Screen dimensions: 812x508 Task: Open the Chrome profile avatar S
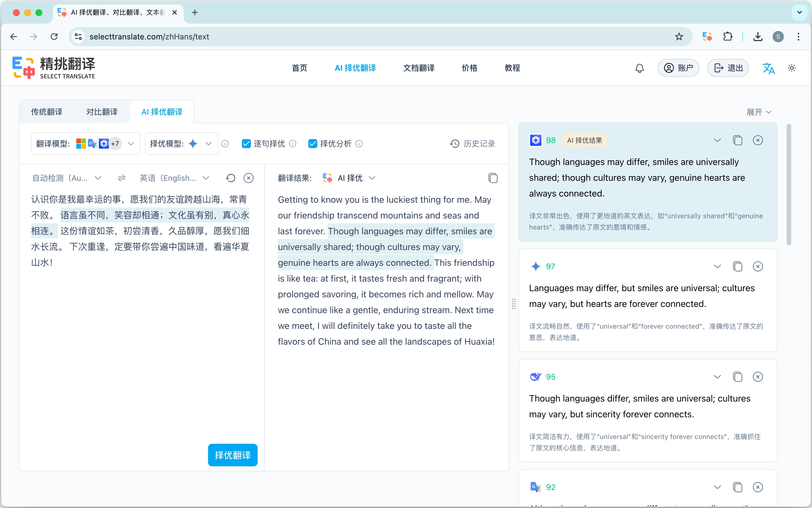coord(778,37)
